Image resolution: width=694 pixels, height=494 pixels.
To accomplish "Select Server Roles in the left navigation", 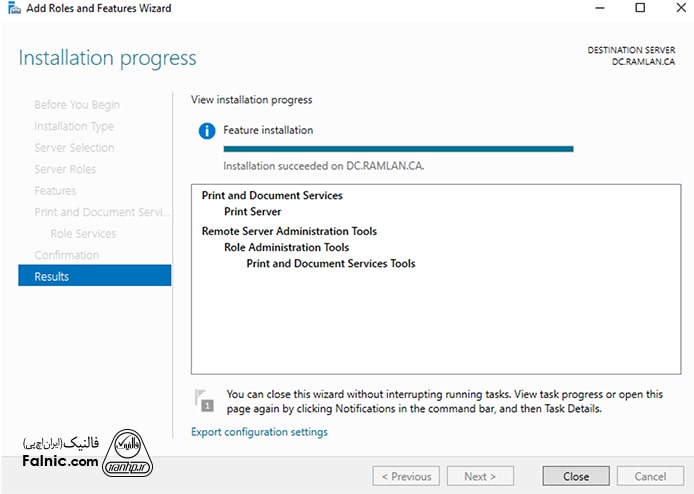I will [x=65, y=169].
